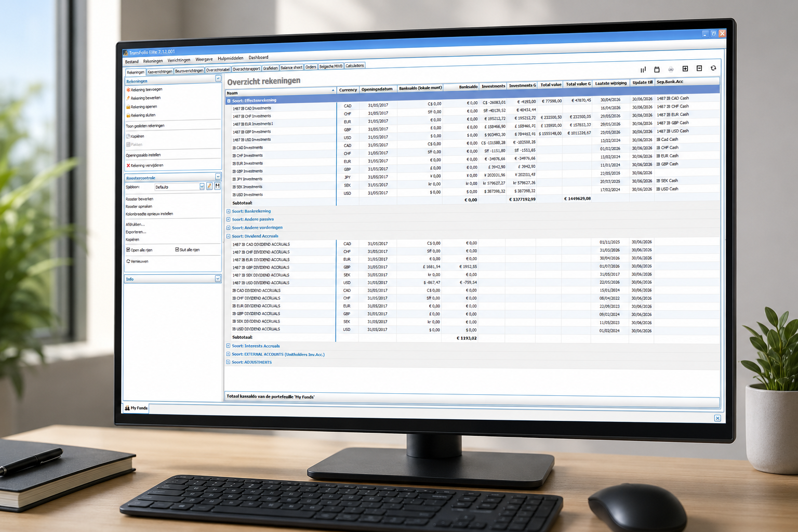Click the lock icon for Rekening sluiten
The height and width of the screenshot is (532, 798).
click(128, 115)
